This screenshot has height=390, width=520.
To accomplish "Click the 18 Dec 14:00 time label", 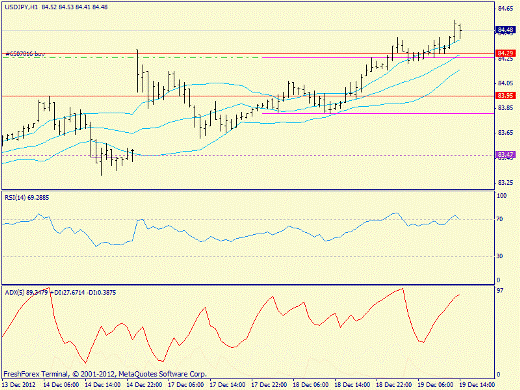I will click(353, 385).
